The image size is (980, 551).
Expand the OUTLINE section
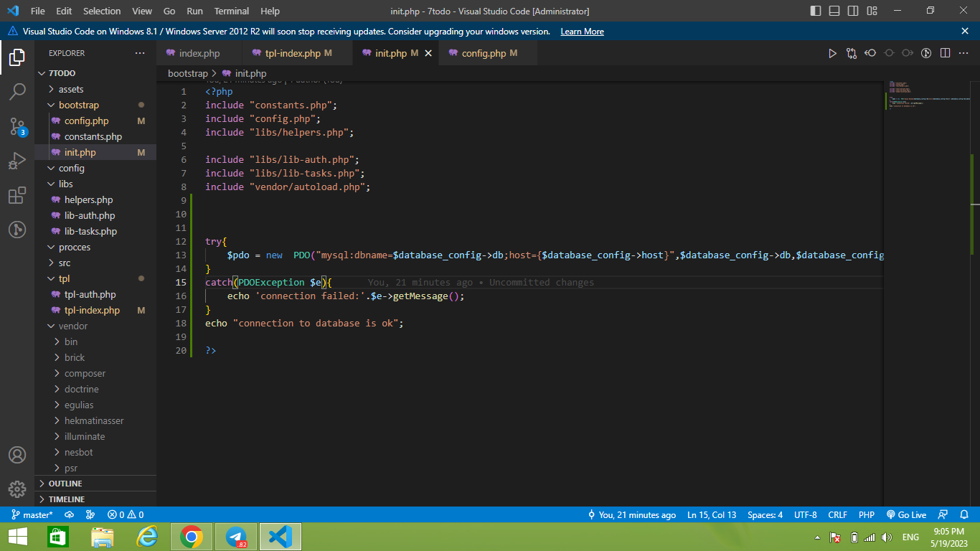pos(95,484)
